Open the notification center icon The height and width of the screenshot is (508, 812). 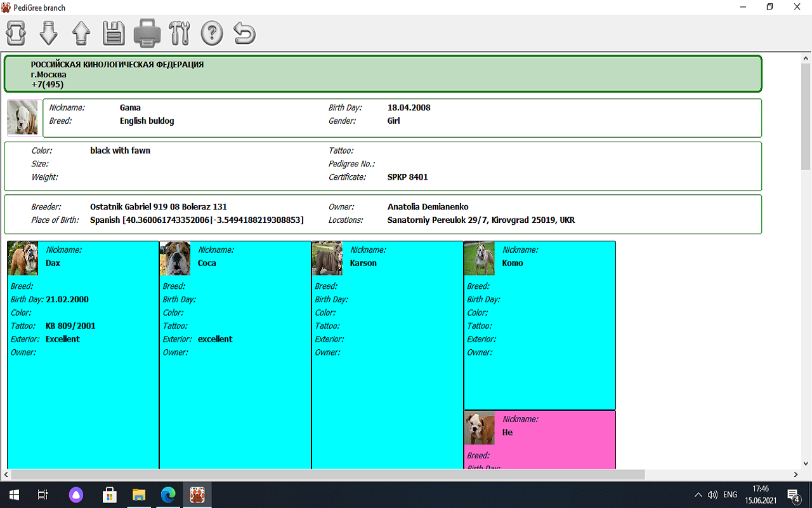(794, 495)
